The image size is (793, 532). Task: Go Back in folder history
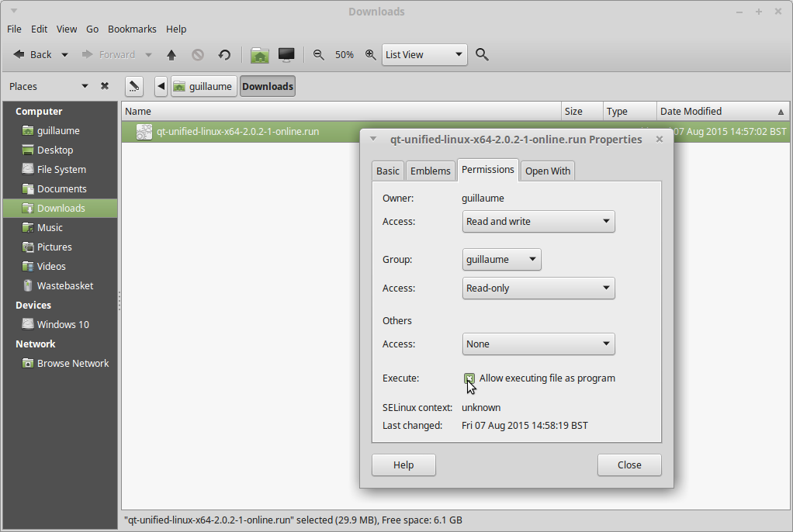point(33,54)
